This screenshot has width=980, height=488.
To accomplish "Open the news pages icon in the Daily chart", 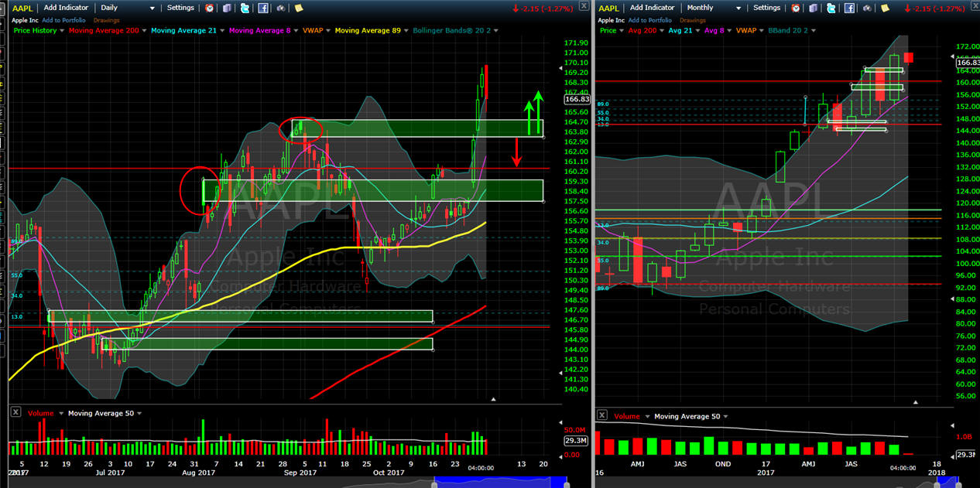I will point(227,8).
